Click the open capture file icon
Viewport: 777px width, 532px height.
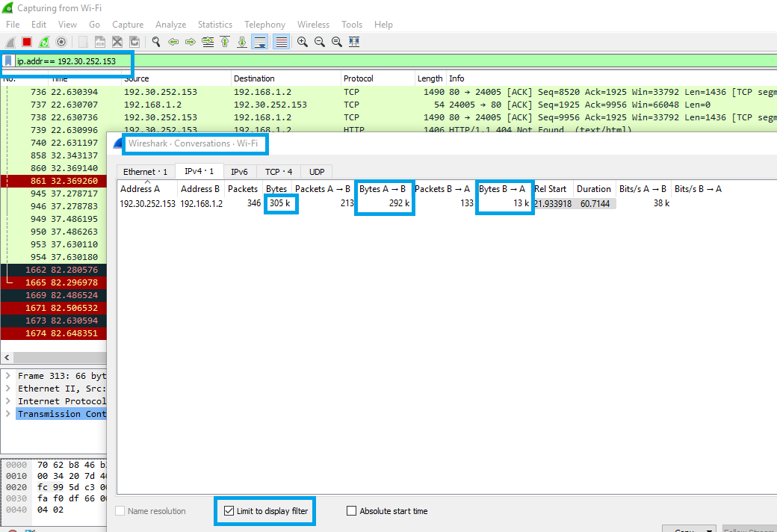[x=83, y=42]
